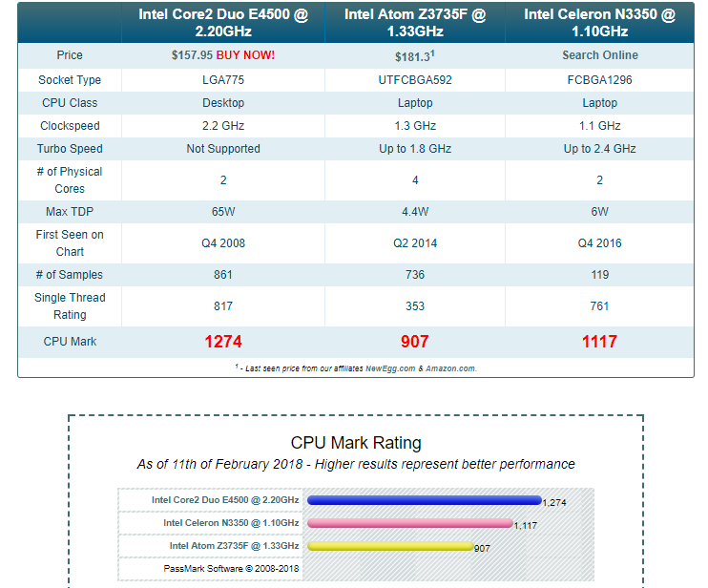Click the # of Physical Cores label
This screenshot has width=708, height=588.
(70, 180)
